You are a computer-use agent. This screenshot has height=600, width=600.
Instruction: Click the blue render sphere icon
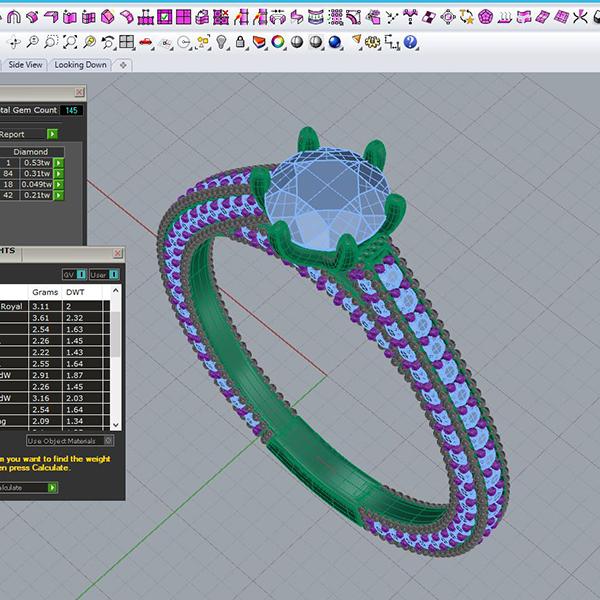click(x=334, y=42)
